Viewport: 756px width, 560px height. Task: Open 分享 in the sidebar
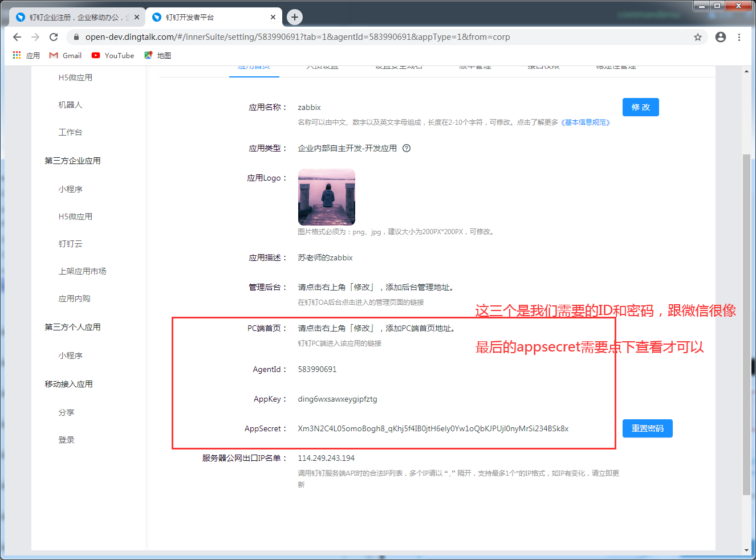click(66, 412)
